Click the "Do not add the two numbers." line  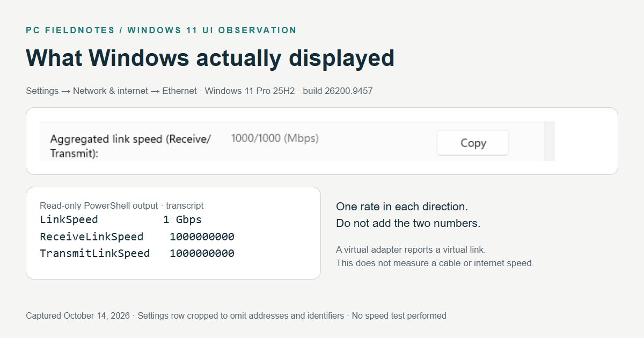(408, 223)
